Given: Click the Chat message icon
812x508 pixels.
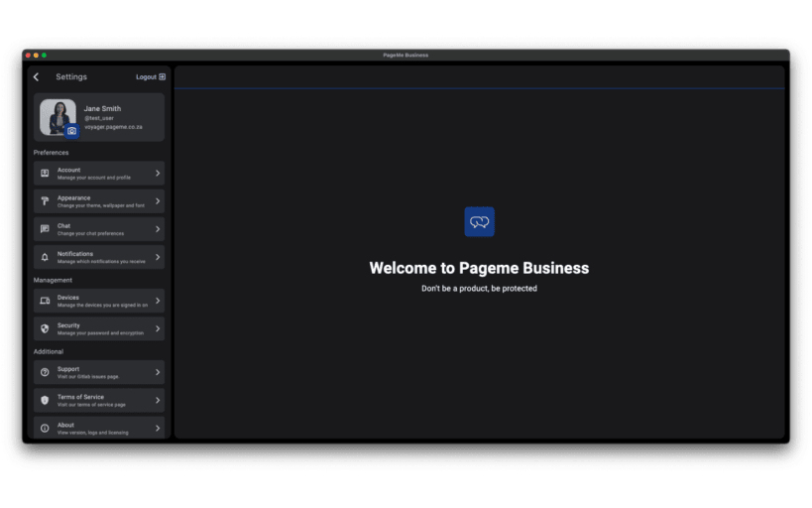Looking at the screenshot, I should [45, 229].
